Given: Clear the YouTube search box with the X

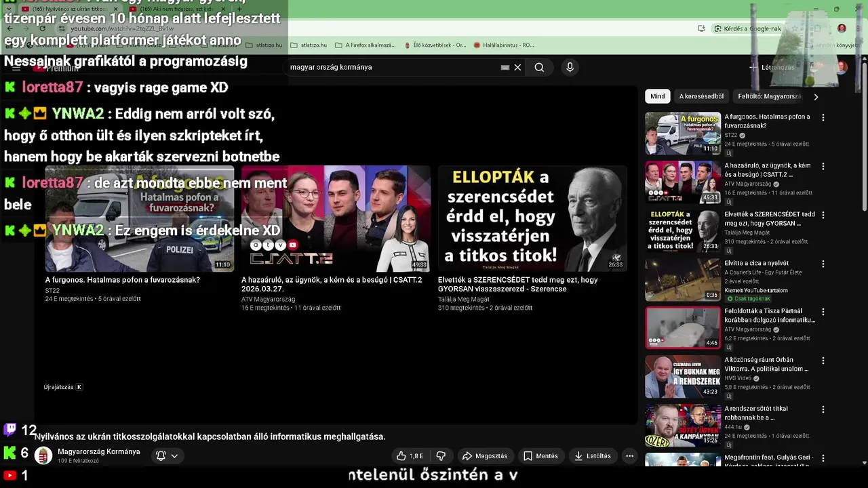Looking at the screenshot, I should pos(517,67).
